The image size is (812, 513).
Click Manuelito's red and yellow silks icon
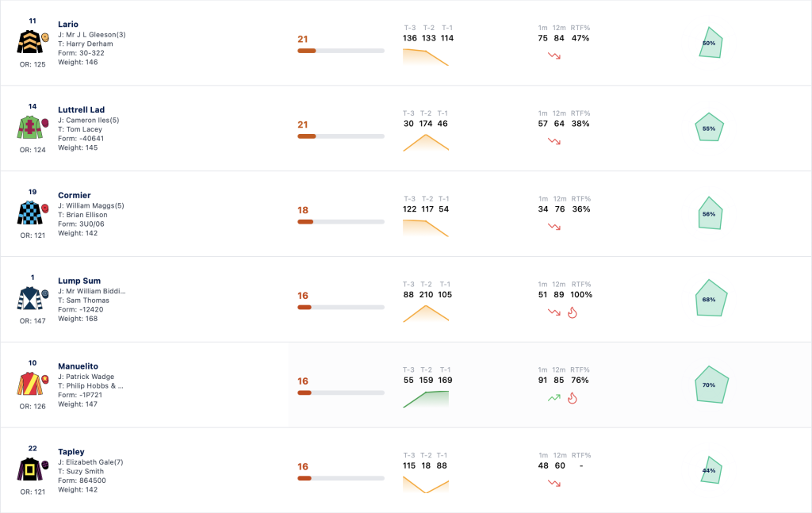[29, 384]
